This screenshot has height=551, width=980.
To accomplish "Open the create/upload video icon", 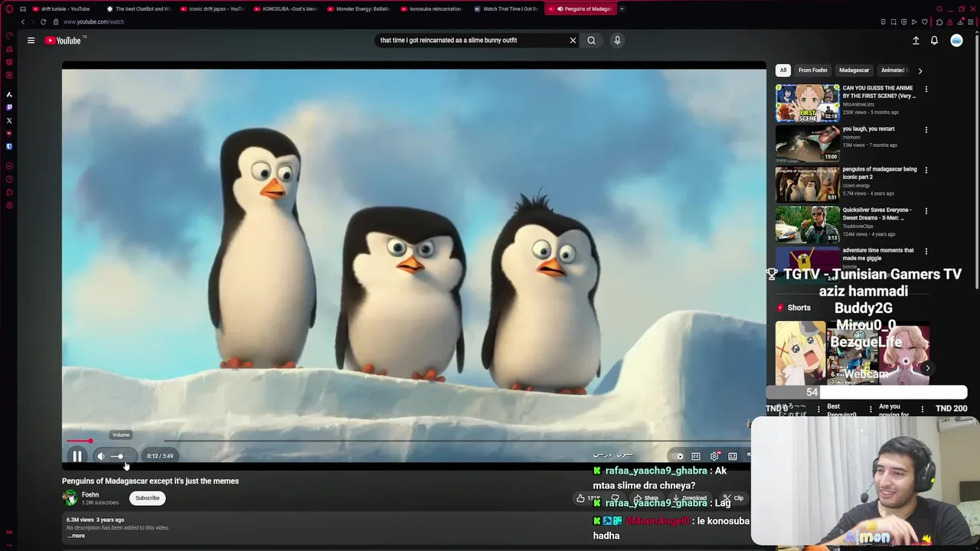I will 916,41.
